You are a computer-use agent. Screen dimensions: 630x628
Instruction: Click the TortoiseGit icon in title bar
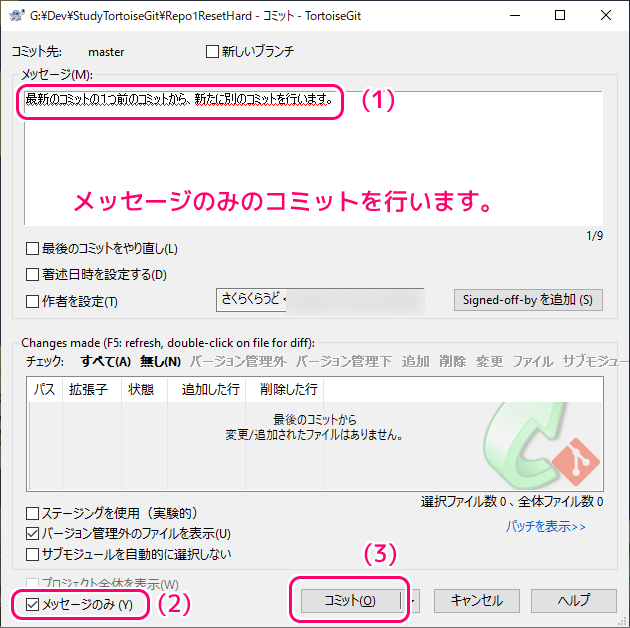[x=16, y=16]
